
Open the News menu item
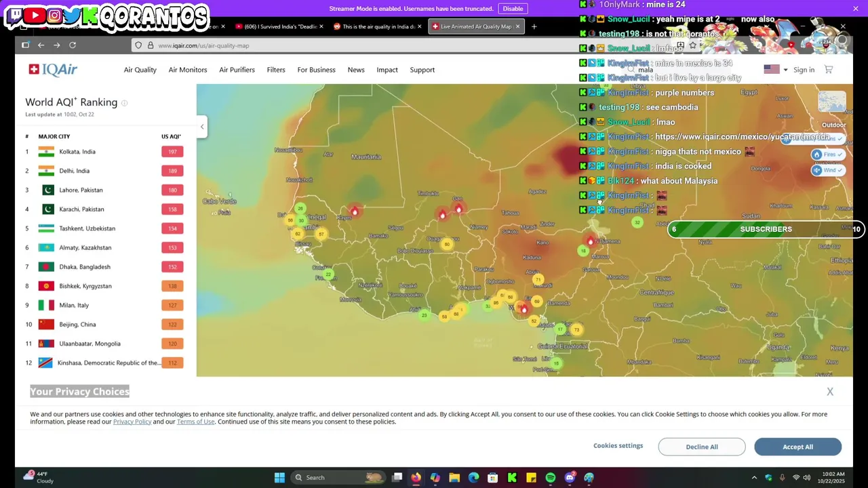(356, 70)
